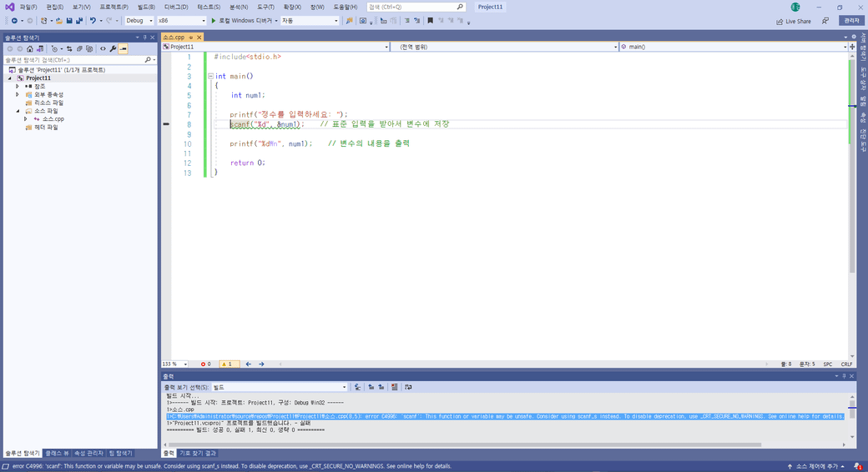This screenshot has width=868, height=472.
Task: Click the 로컬 Windows 디버거 run button
Action: [x=244, y=21]
